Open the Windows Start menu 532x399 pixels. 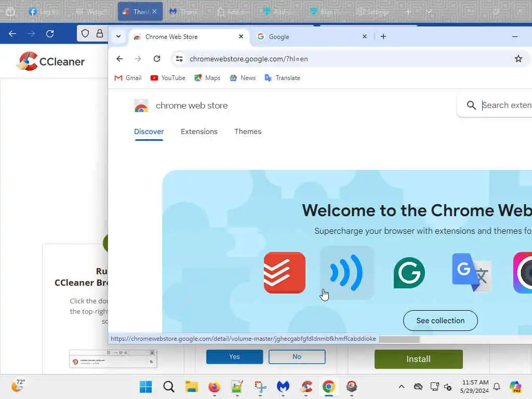click(146, 387)
